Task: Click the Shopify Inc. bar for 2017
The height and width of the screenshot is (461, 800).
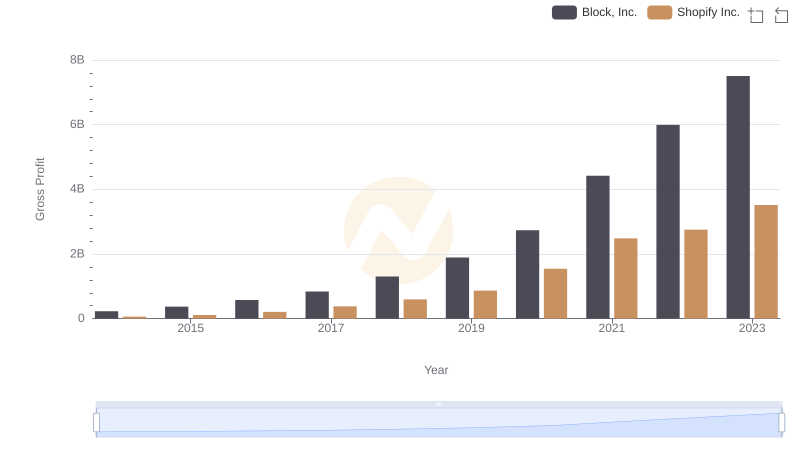Action: [x=345, y=313]
